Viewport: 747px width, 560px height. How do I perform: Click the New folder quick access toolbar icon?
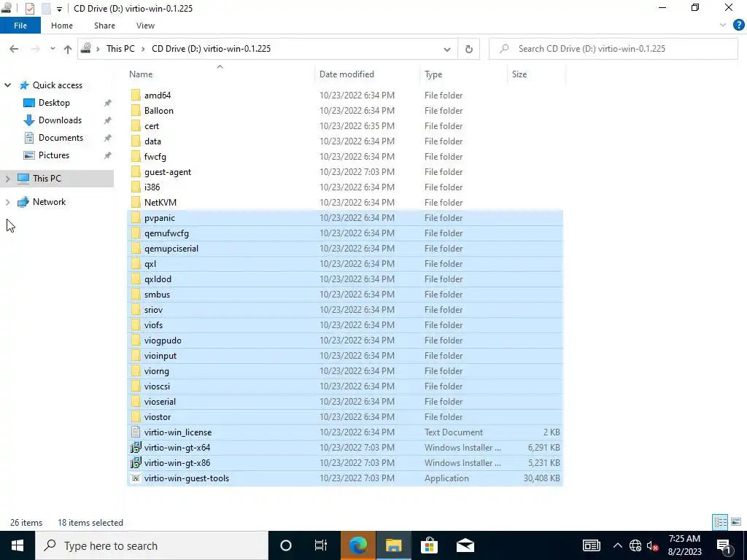pos(46,8)
